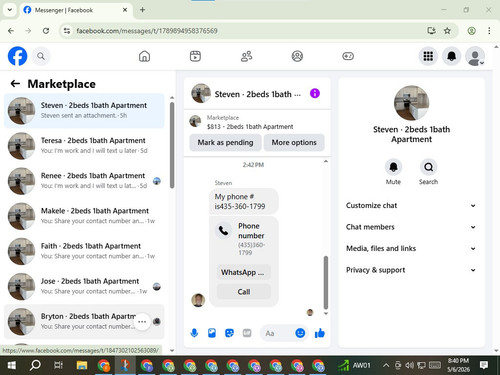Record a voice clip with microphone

pos(194,333)
